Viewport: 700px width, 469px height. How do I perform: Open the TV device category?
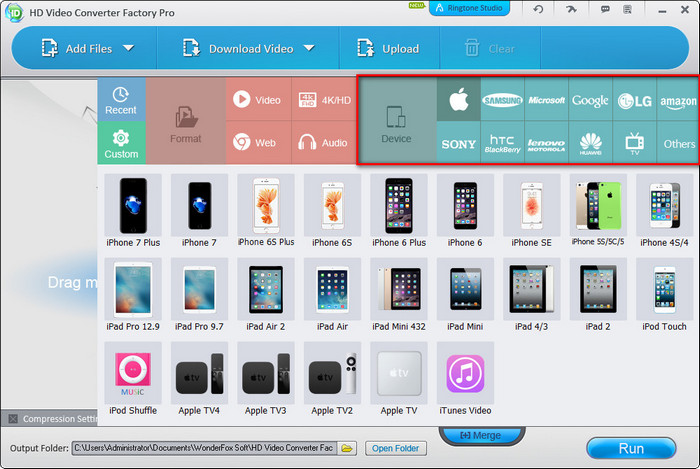(x=634, y=142)
